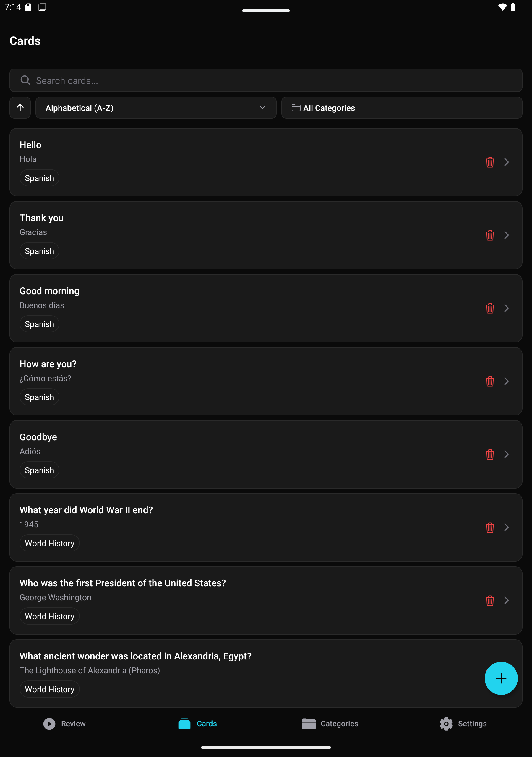Open the Alphabetical (A-Z) sort dropdown
Image resolution: width=532 pixels, height=757 pixels.
155,108
